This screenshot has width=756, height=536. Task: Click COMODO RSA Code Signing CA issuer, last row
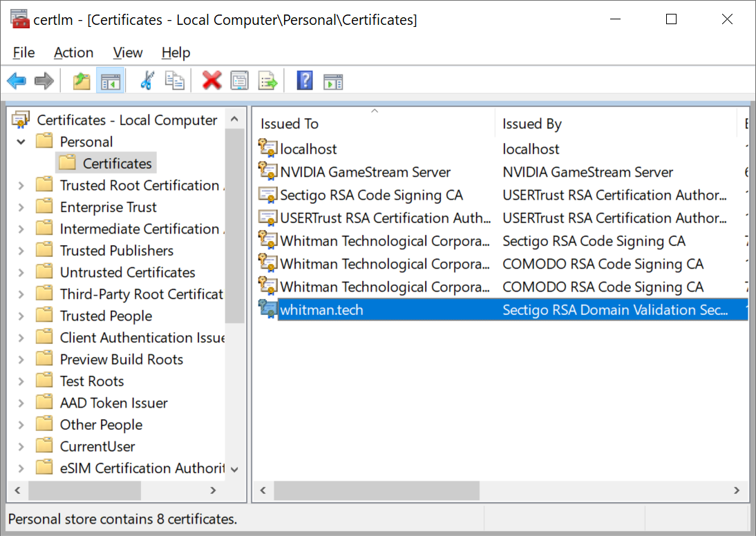click(x=603, y=287)
